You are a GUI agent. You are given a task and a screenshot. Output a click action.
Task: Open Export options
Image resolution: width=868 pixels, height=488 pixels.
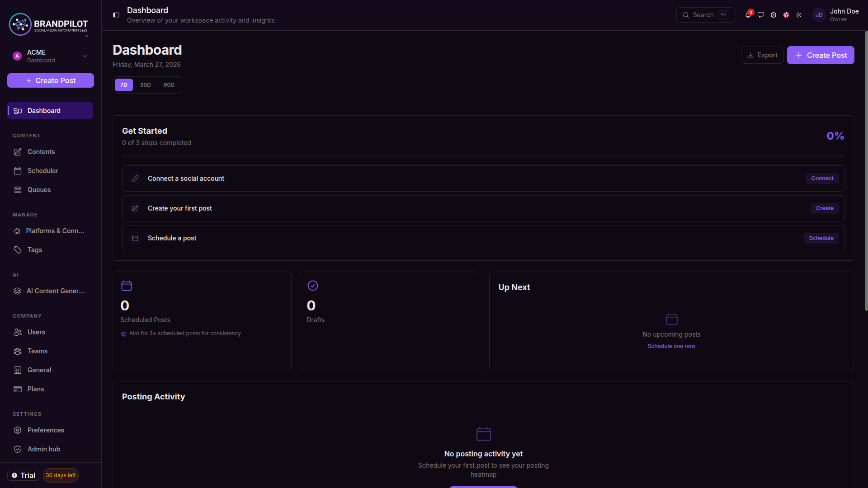(762, 55)
